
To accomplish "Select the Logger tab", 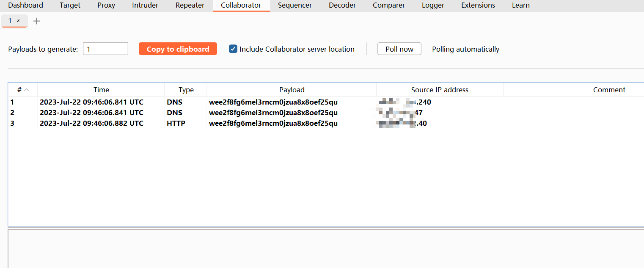I will 433,6.
